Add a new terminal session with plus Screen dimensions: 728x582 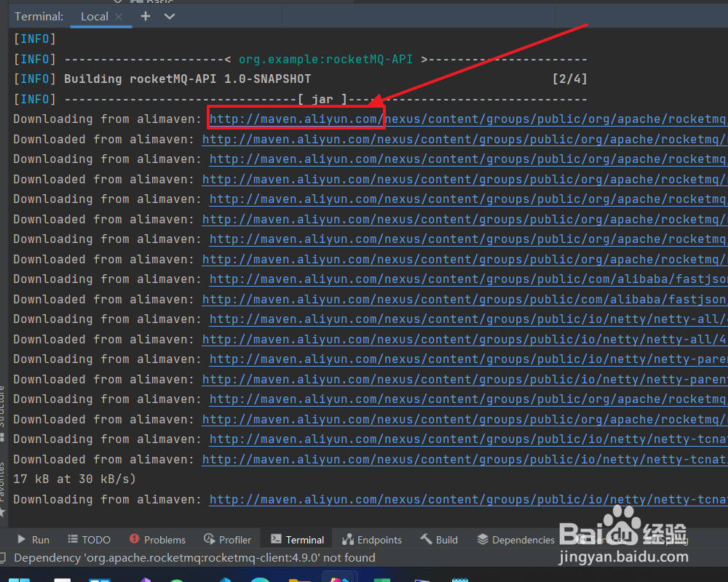(x=146, y=16)
